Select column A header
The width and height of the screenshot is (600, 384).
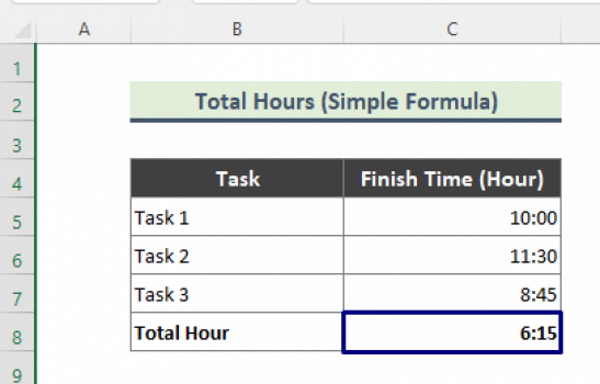pos(84,29)
